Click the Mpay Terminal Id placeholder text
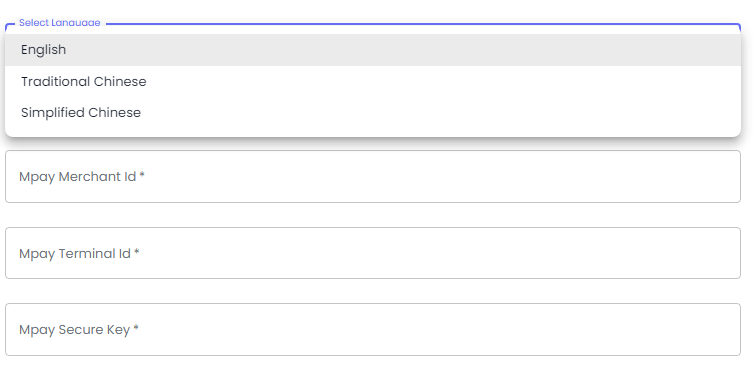Image resolution: width=754 pixels, height=367 pixels. pyautogui.click(x=79, y=253)
